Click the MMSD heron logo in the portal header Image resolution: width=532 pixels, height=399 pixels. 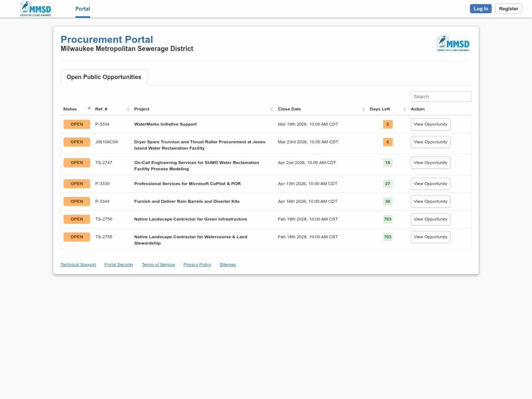point(453,44)
